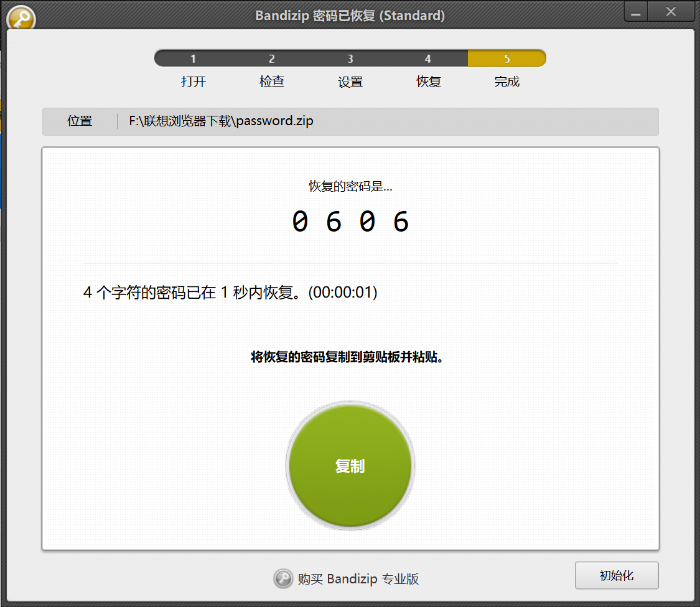Click the file path F:\联想浏览器下载\password.zip
Viewport: 700px width, 607px height.
(x=221, y=121)
